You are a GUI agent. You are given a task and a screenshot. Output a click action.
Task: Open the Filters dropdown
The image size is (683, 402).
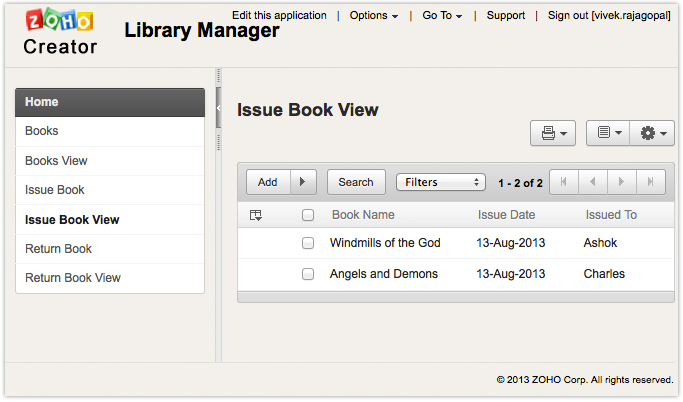point(440,182)
